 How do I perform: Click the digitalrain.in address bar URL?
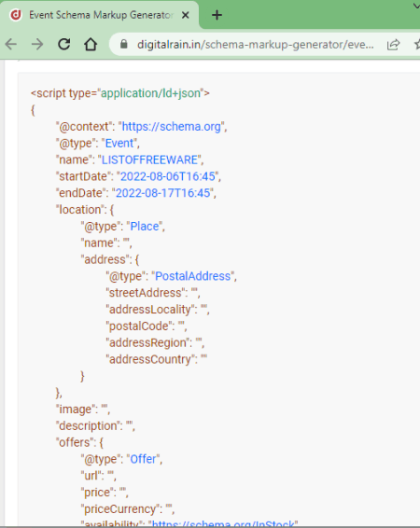pyautogui.click(x=256, y=45)
